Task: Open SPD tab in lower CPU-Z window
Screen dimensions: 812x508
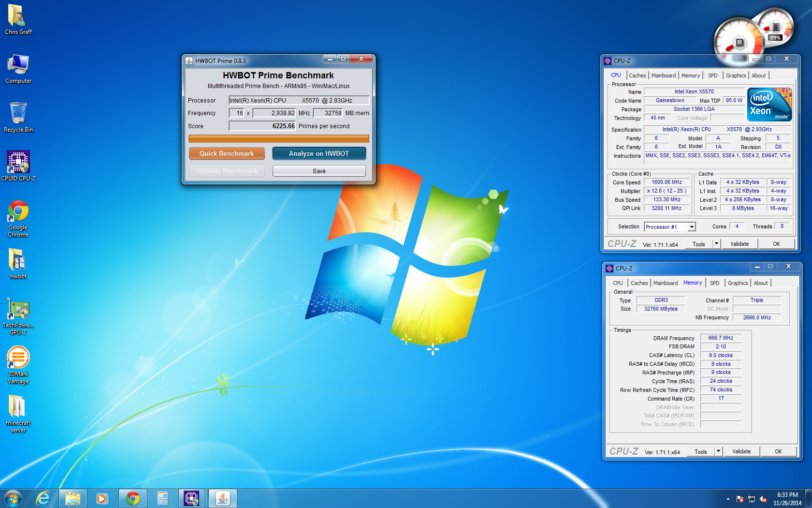Action: tap(715, 283)
